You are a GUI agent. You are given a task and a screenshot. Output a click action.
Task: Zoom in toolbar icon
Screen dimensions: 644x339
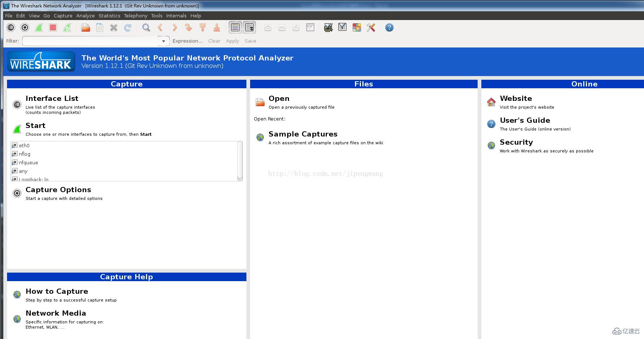[x=268, y=27]
